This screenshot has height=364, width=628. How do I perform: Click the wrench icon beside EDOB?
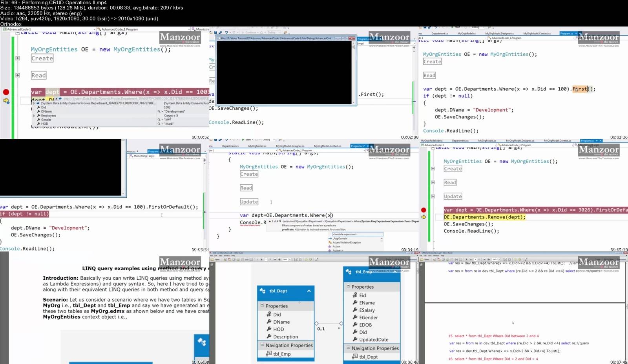[x=355, y=325]
